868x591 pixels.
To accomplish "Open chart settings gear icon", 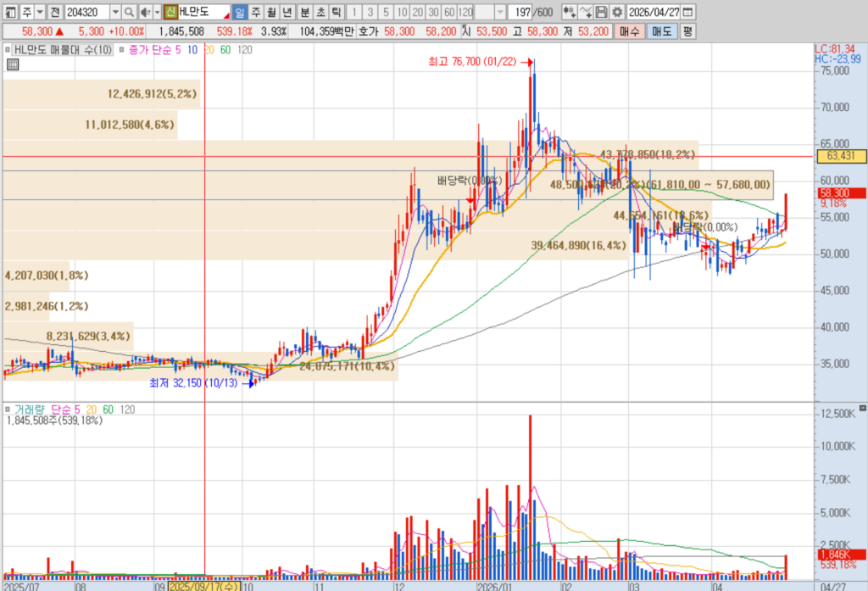I will coord(617,12).
